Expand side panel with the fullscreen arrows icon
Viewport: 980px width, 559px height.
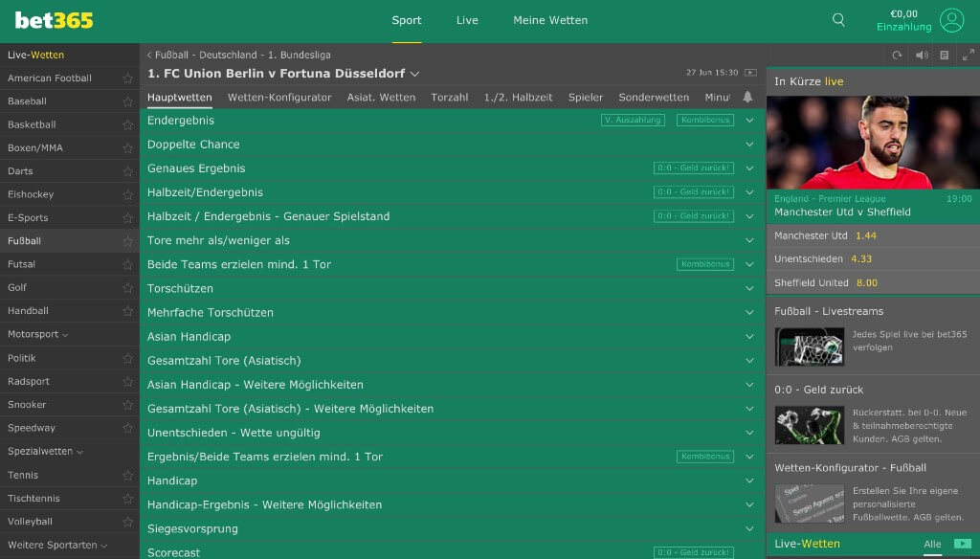pyautogui.click(x=969, y=55)
